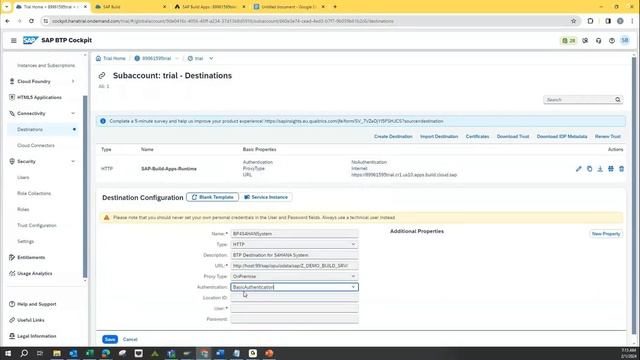Open browser extensions icon
640x360 pixels.
[x=590, y=21]
